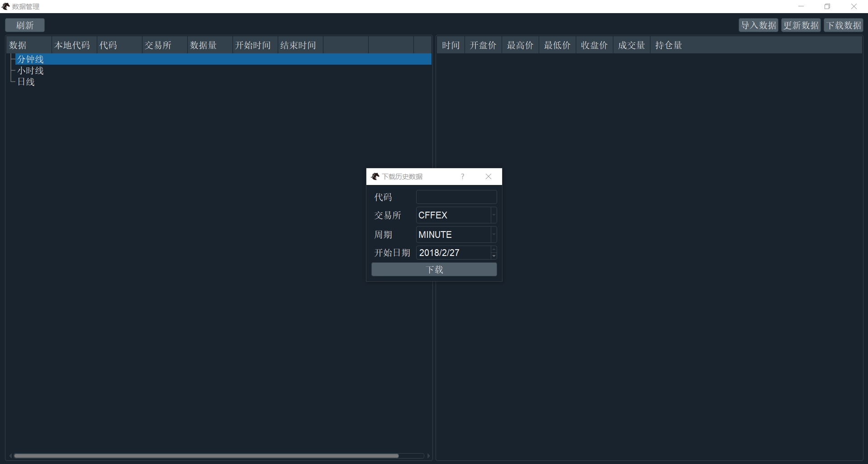Click the app logo in the main title bar

coord(6,6)
